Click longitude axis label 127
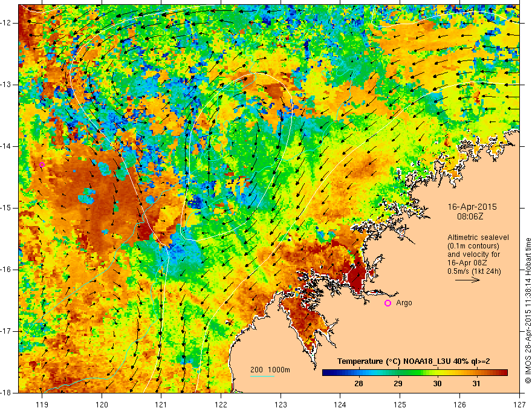 519,404
